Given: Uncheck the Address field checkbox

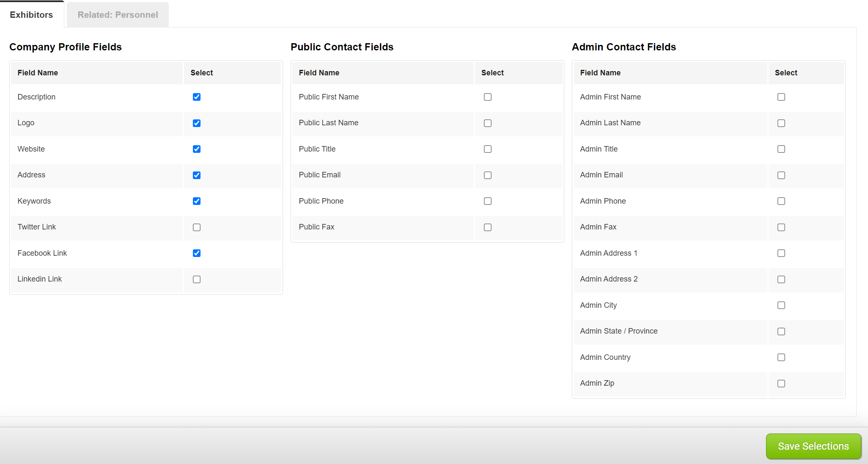Looking at the screenshot, I should coord(197,175).
